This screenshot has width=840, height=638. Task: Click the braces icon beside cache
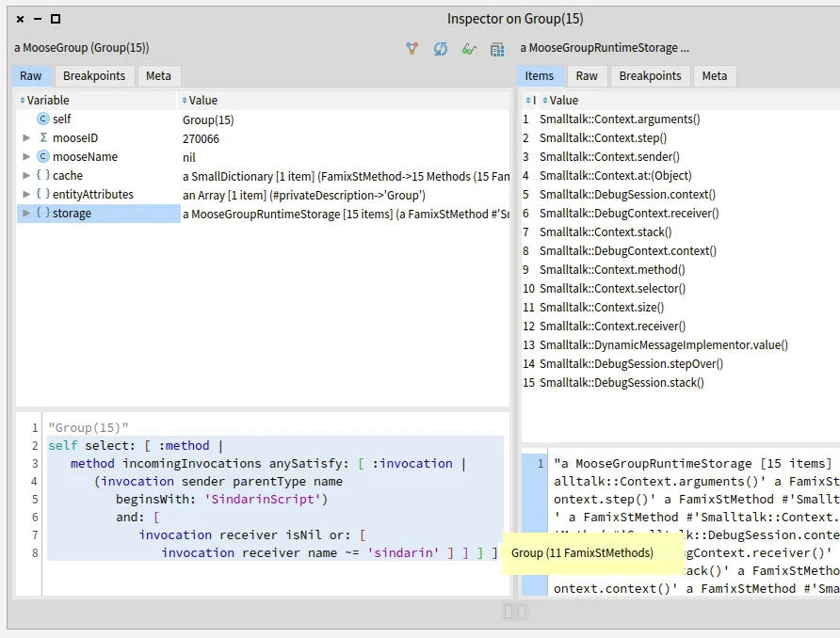(x=43, y=175)
